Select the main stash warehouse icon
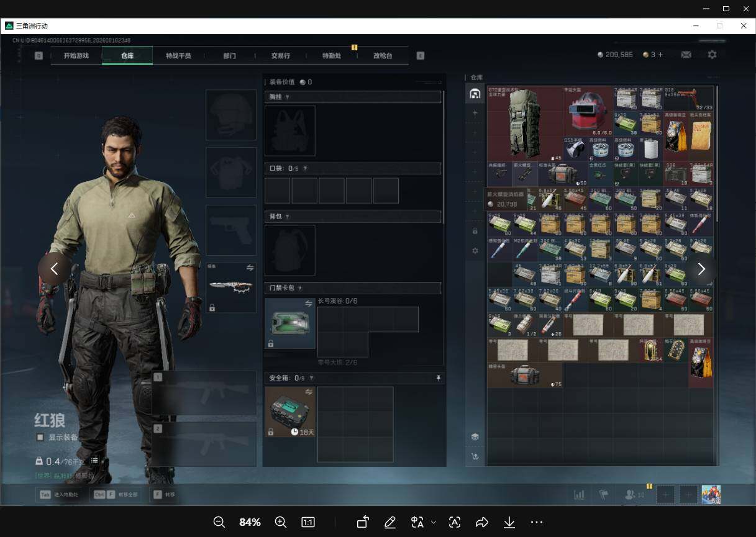The image size is (756, 537). point(475,94)
